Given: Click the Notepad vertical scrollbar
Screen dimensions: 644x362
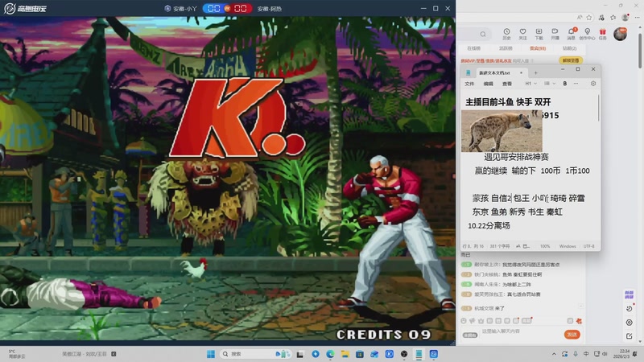Looking at the screenshot, I should coord(599,108).
